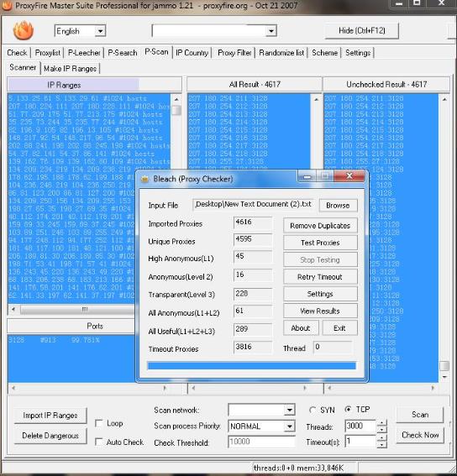Enable the Loop checkbox
Image resolution: width=457 pixels, height=476 pixels.
click(99, 423)
